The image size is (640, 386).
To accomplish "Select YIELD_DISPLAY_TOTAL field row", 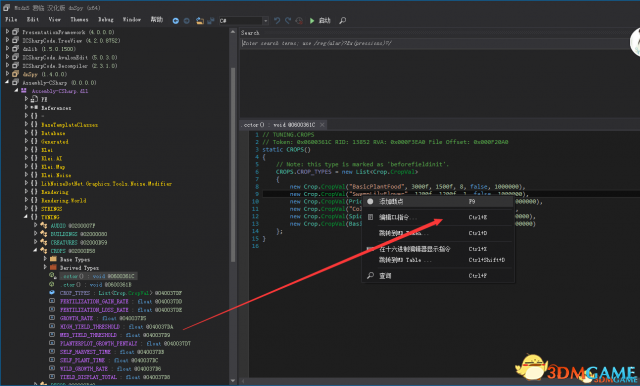I will point(115,377).
